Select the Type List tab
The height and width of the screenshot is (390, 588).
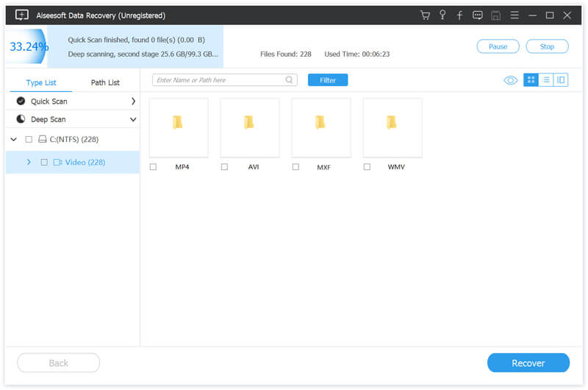tap(41, 82)
